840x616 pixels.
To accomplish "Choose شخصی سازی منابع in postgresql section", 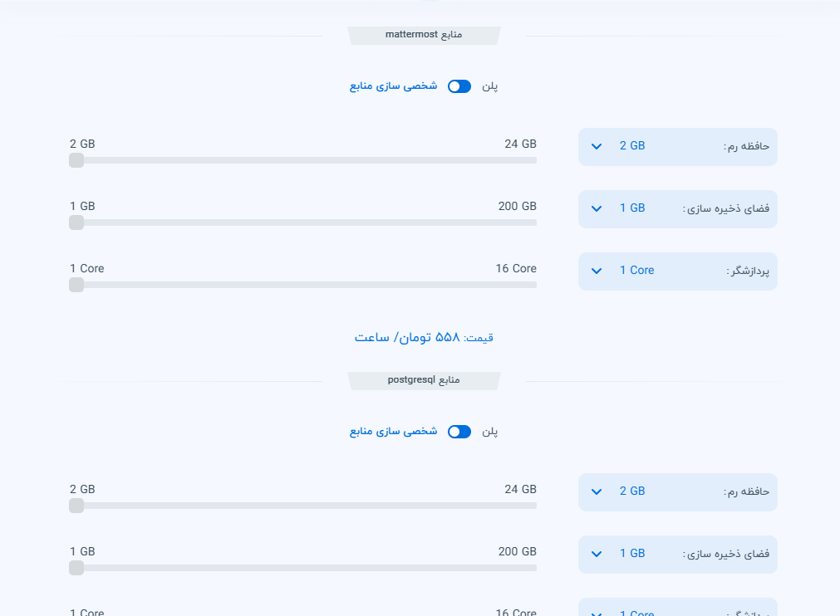I will (x=393, y=432).
